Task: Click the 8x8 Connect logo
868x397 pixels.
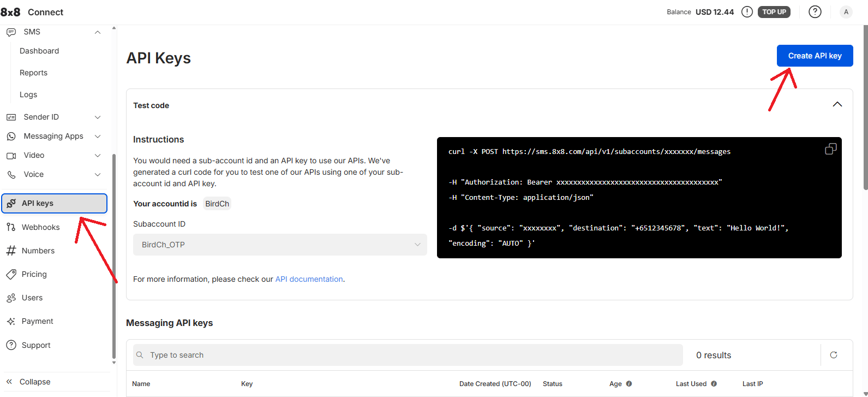Action: click(x=32, y=12)
